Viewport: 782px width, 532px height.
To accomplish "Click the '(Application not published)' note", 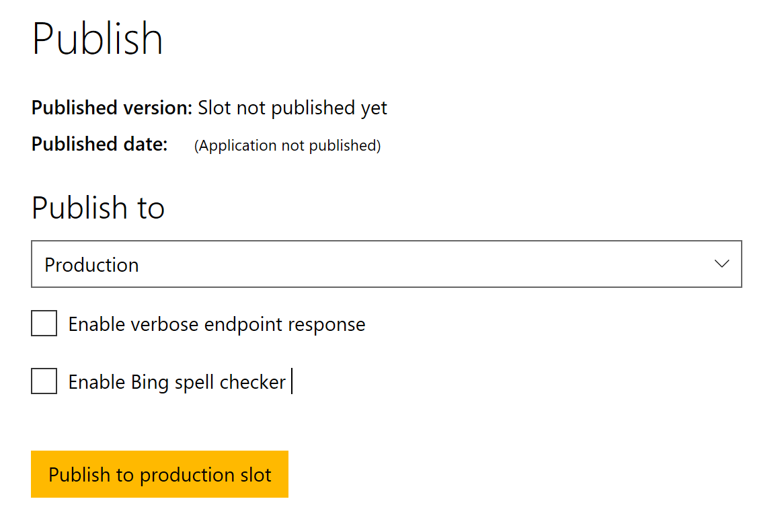I will click(287, 145).
